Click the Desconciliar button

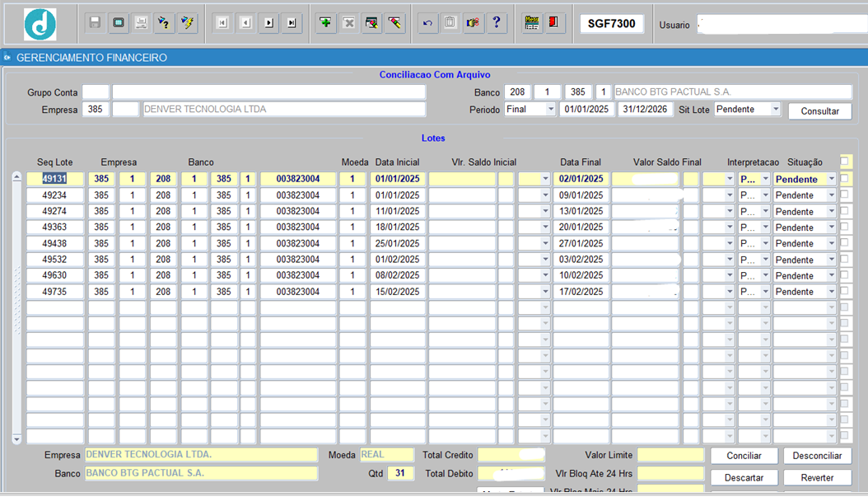[x=817, y=456]
